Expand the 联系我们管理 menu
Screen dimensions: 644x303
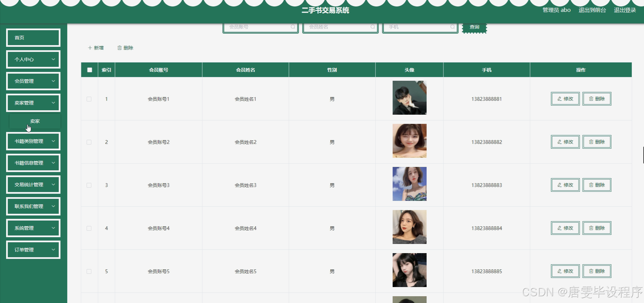pyautogui.click(x=33, y=206)
